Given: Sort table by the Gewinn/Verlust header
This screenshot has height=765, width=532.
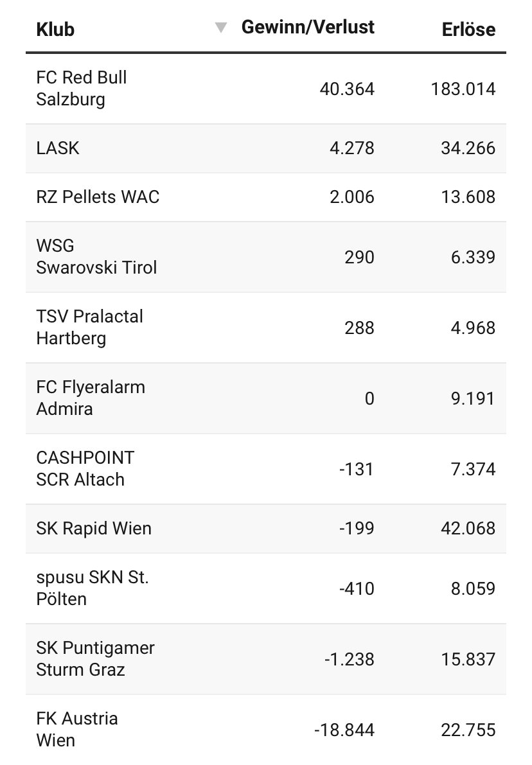Looking at the screenshot, I should point(308,28).
